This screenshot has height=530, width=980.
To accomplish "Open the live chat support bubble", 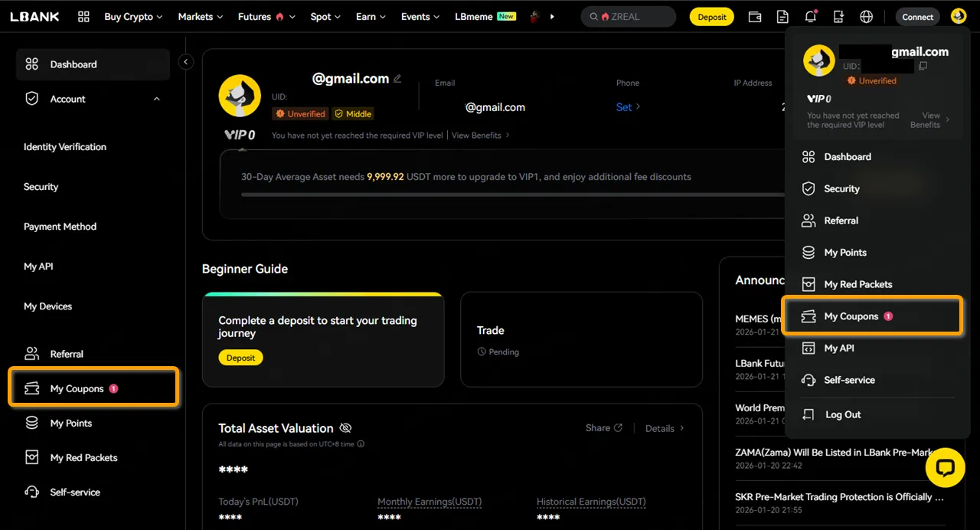I will [x=945, y=468].
